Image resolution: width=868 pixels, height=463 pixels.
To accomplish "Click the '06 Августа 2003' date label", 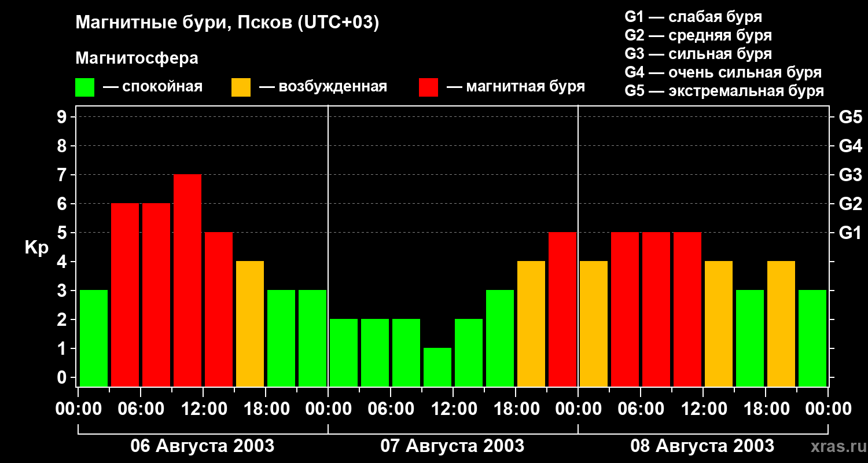I will pyautogui.click(x=203, y=446).
